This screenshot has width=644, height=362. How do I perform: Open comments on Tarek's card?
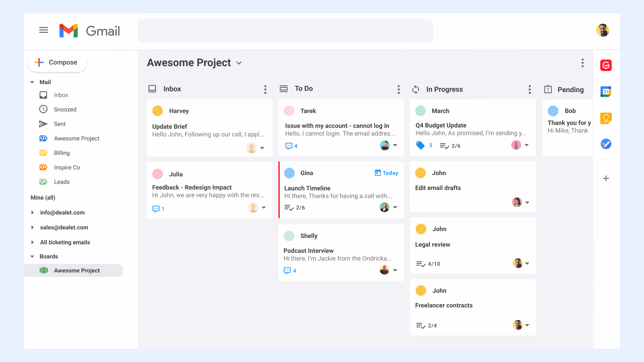[x=291, y=146]
